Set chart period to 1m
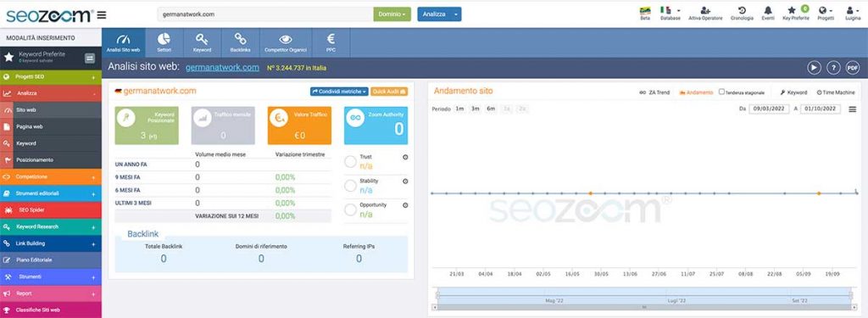The image size is (868, 318). (x=459, y=109)
